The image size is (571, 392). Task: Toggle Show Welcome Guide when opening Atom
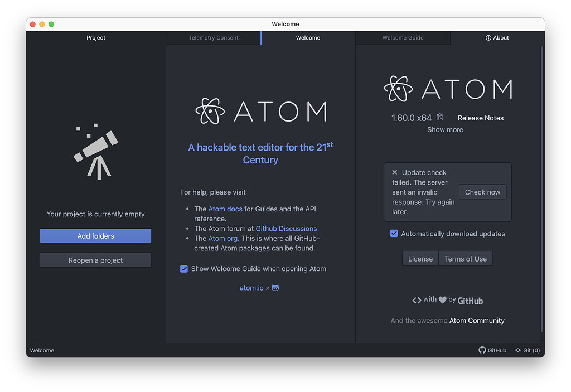(x=184, y=269)
